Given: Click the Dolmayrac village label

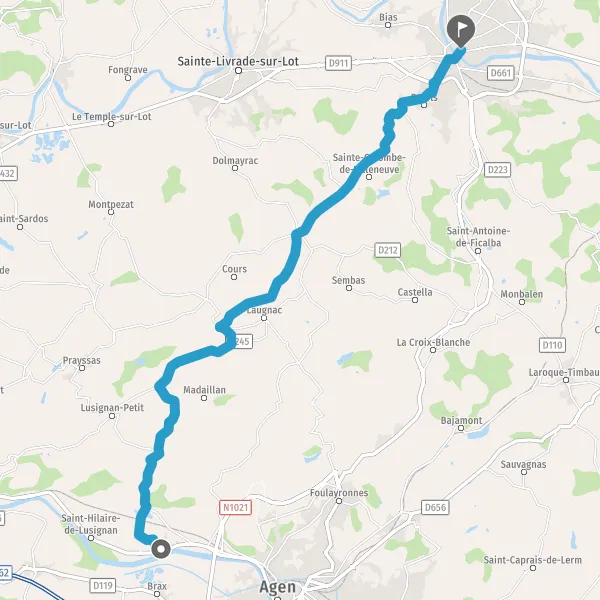Looking at the screenshot, I should pyautogui.click(x=235, y=160).
